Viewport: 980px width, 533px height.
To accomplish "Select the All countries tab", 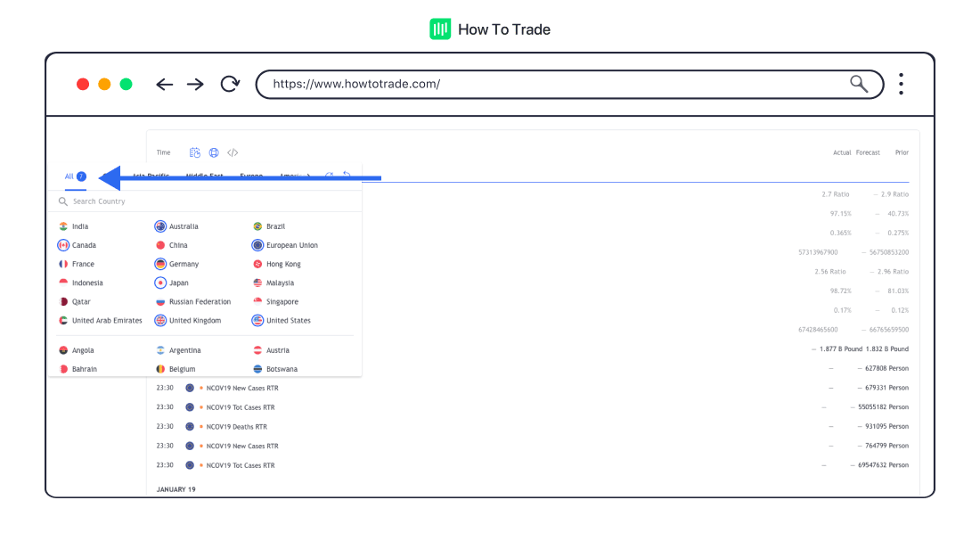I will (x=69, y=176).
